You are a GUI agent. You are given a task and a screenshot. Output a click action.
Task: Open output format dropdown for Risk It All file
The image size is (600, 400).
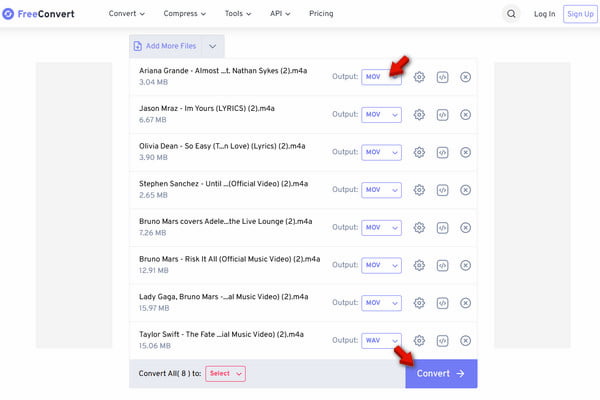coord(382,265)
